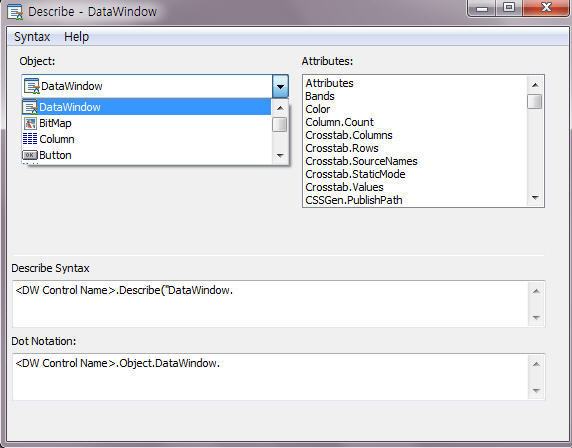Click inside the Dot Notation text box

pyautogui.click(x=270, y=377)
